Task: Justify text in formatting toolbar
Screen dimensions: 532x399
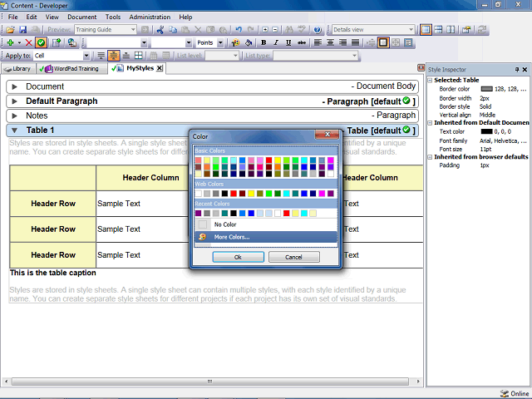Action: point(355,42)
